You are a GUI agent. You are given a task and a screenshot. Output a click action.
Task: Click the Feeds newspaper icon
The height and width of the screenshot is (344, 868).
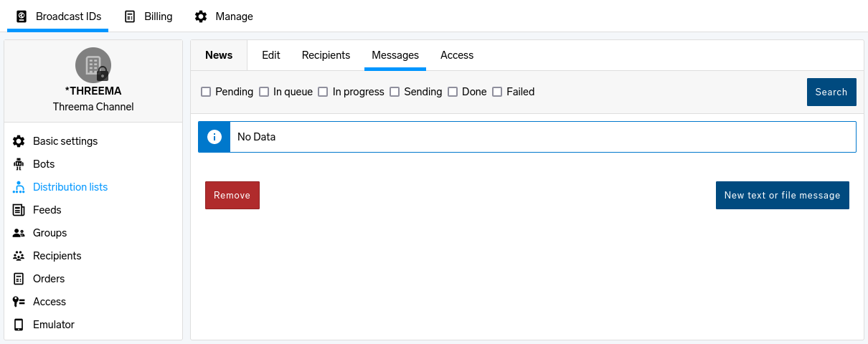coord(19,210)
